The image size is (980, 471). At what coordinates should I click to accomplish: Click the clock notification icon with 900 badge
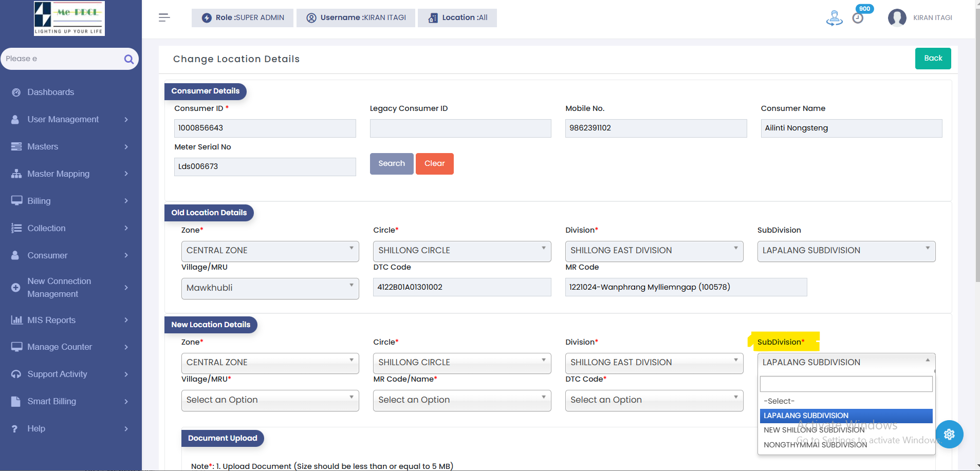[858, 18]
